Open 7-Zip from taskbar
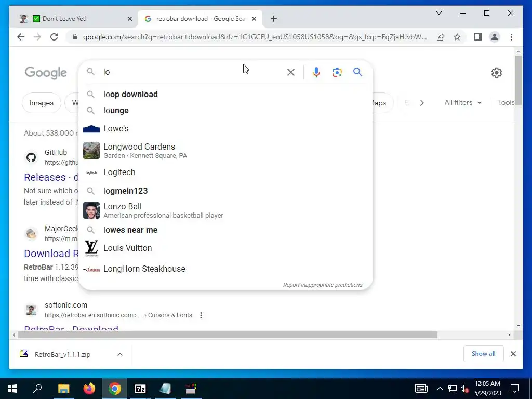Image resolution: width=532 pixels, height=399 pixels. point(140,389)
